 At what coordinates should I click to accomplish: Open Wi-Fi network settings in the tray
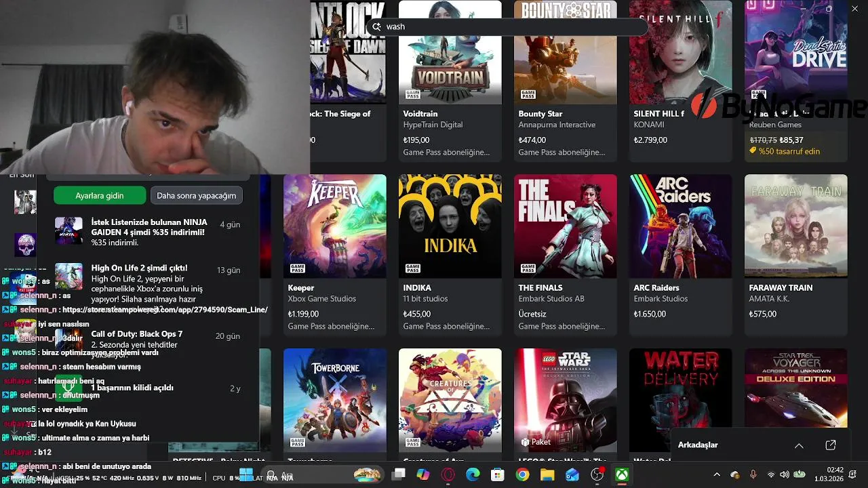[771, 474]
